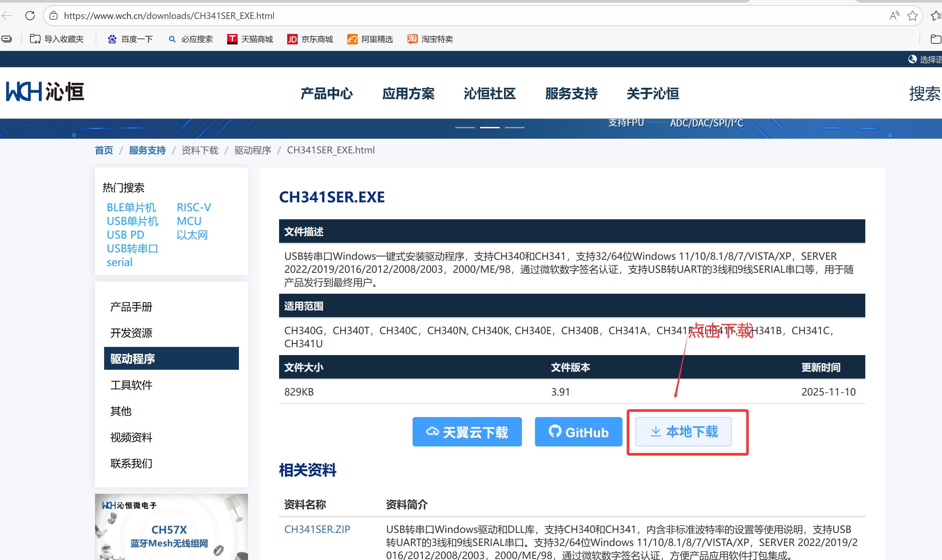The width and height of the screenshot is (942, 560).
Task: Open 产品中心 navigation menu
Action: [x=326, y=94]
